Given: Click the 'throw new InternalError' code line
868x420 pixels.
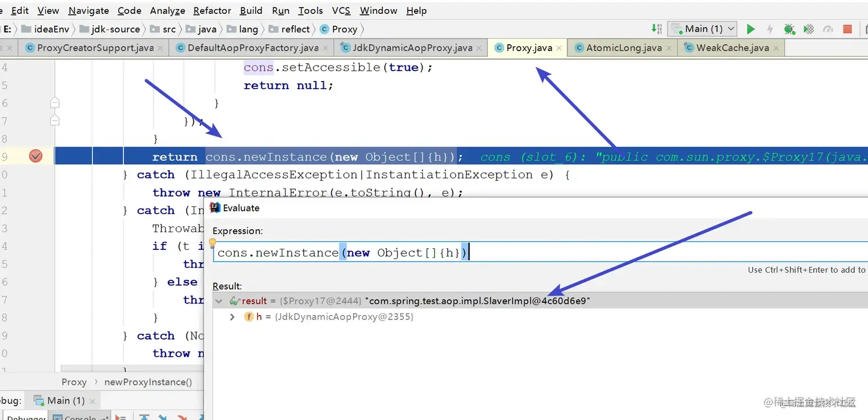Looking at the screenshot, I should (x=308, y=192).
